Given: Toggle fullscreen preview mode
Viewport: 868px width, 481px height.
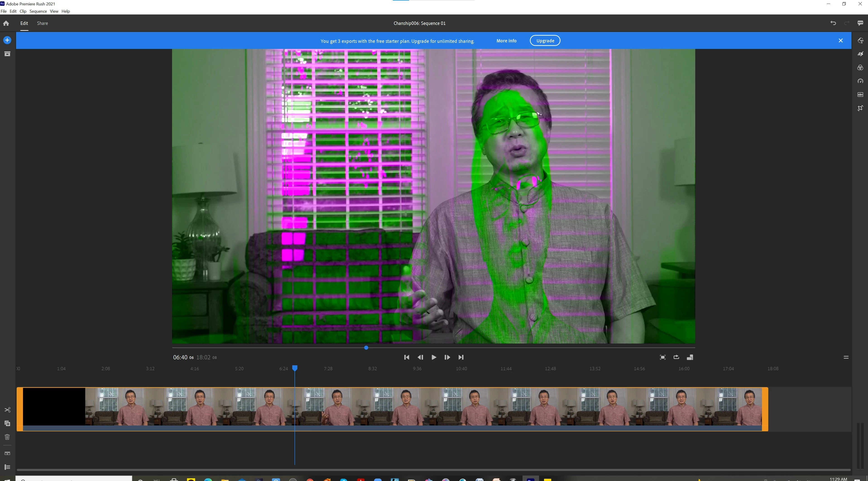Looking at the screenshot, I should click(662, 357).
